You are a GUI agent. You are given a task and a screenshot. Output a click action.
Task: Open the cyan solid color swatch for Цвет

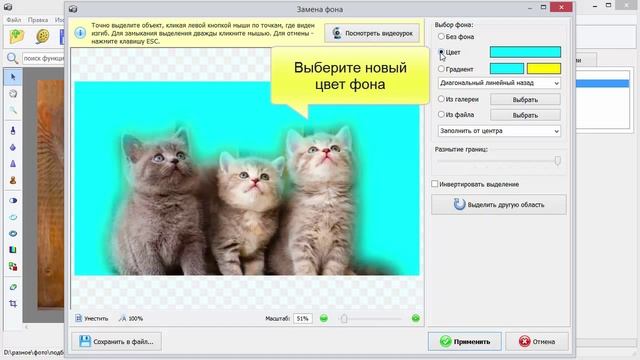(x=525, y=52)
